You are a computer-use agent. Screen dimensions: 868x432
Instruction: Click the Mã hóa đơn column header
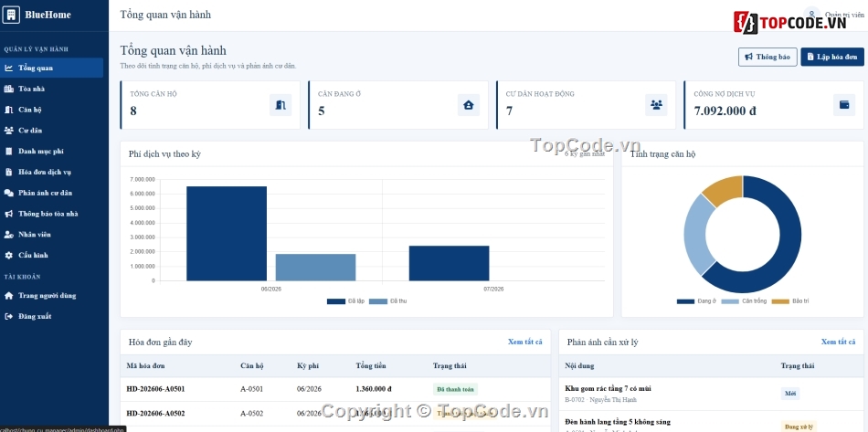tap(145, 365)
